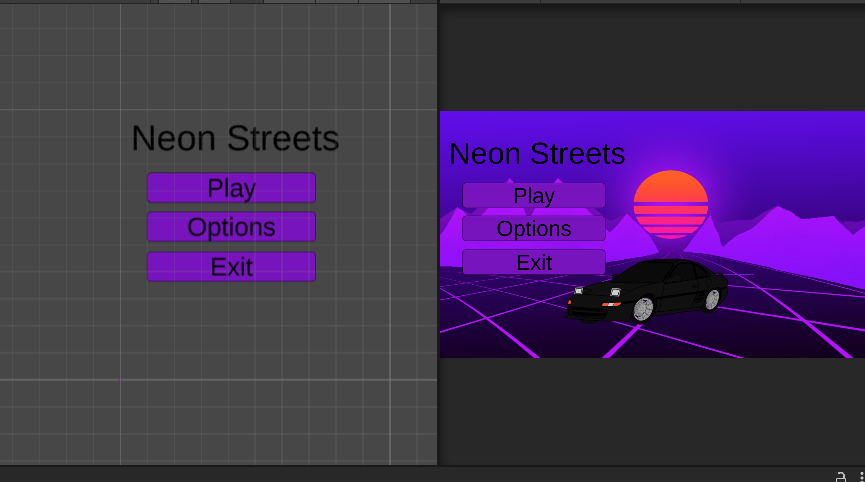Select the Neon Streets title in Scene view
The image size is (865, 482).
(235, 139)
